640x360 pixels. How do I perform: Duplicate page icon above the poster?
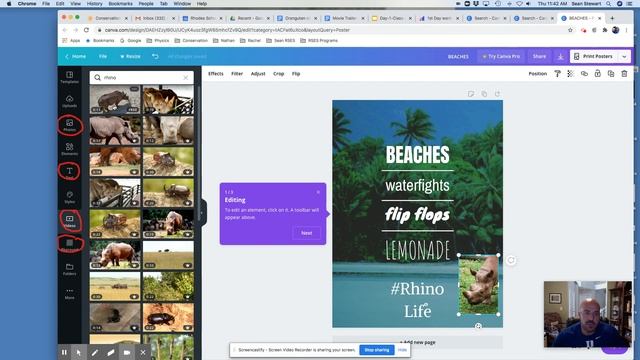(484, 94)
